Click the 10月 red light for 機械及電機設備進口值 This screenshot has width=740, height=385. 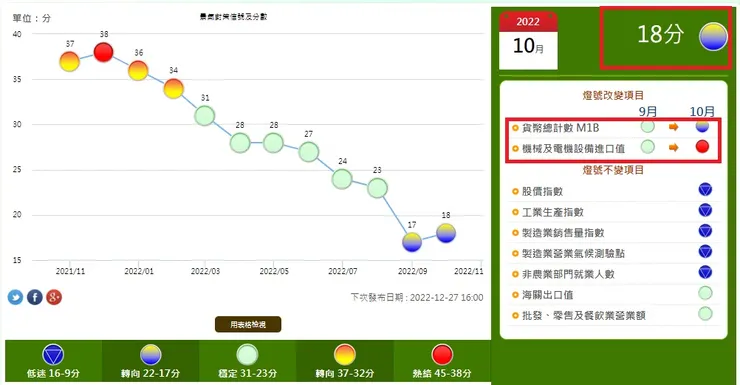(702, 147)
